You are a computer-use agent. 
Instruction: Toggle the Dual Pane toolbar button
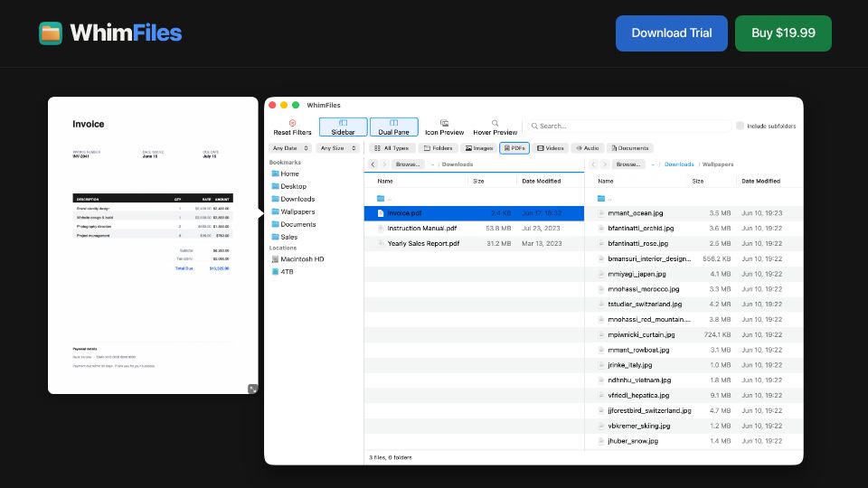[x=393, y=127]
